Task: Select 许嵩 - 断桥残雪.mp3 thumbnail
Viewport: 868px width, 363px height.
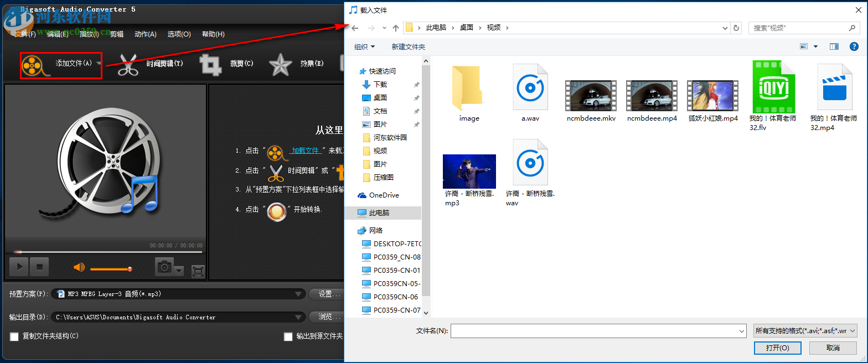Action: point(469,172)
